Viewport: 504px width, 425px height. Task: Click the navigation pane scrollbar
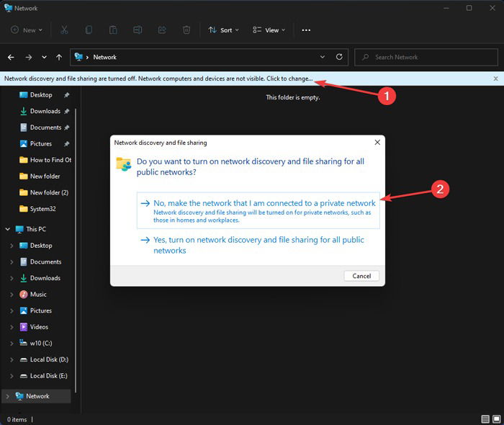point(76,251)
